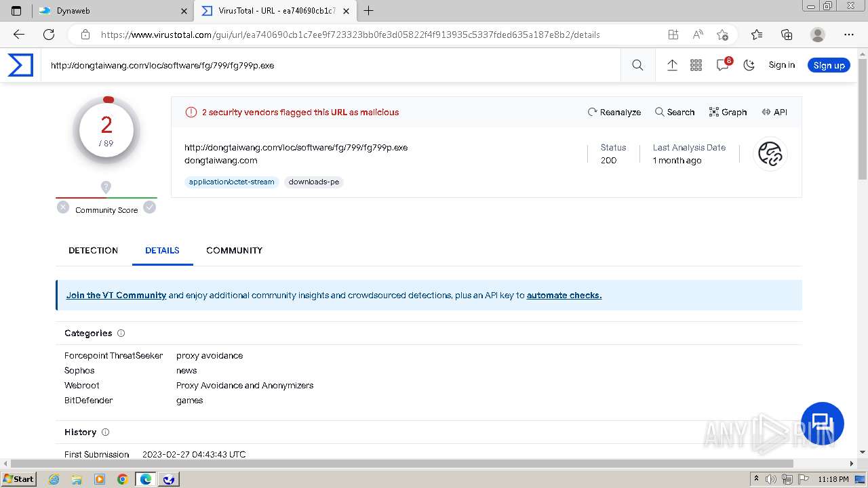The height and width of the screenshot is (488, 868).
Task: Click the VirusTotal logo icon
Action: 20,65
